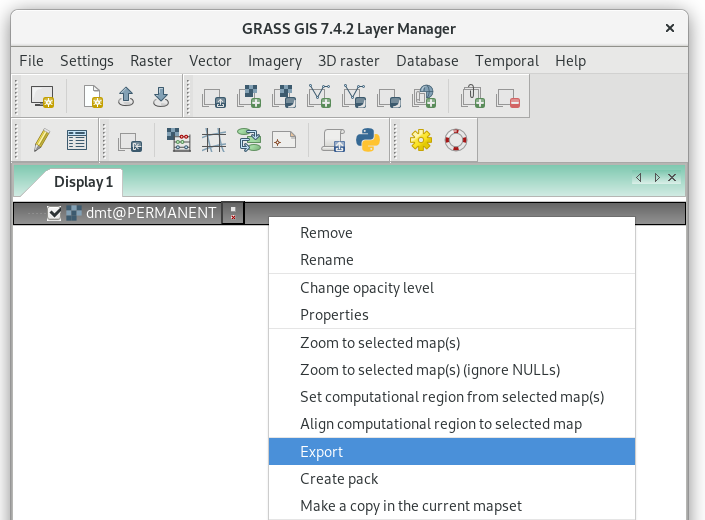Create new workspace icon
Viewport: 705px width, 520px height.
(93, 97)
